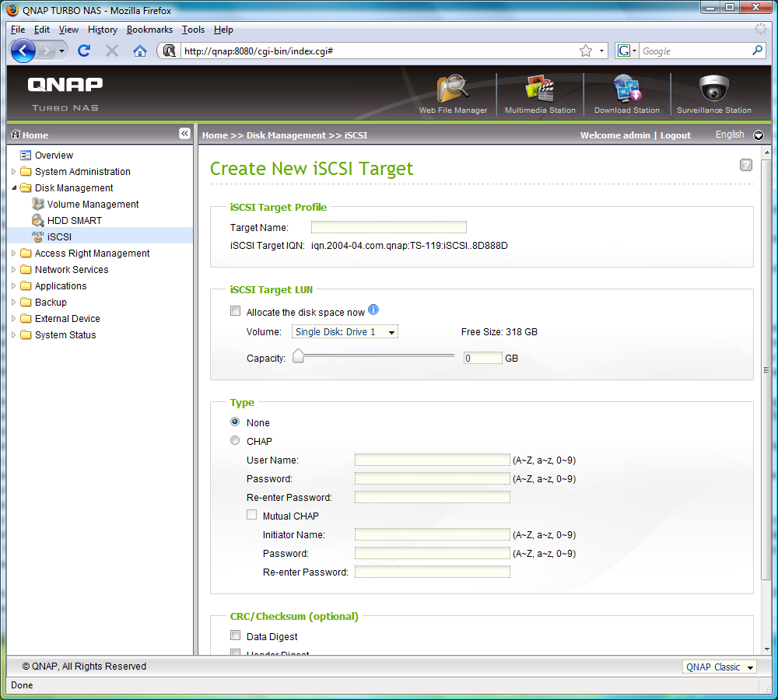This screenshot has width=778, height=700.
Task: Click the Capacity GB value field
Action: (x=483, y=359)
